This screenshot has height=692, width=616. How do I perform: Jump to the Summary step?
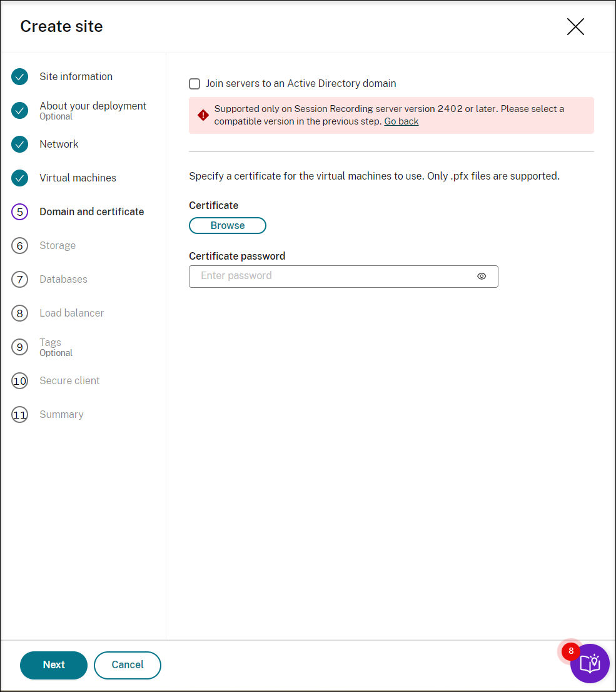click(x=61, y=415)
